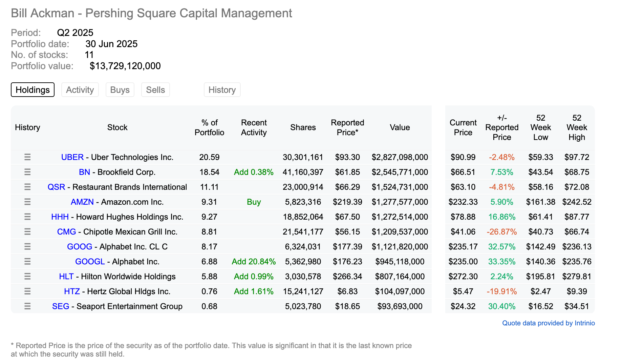Click the Reported Price* column header

tap(347, 127)
